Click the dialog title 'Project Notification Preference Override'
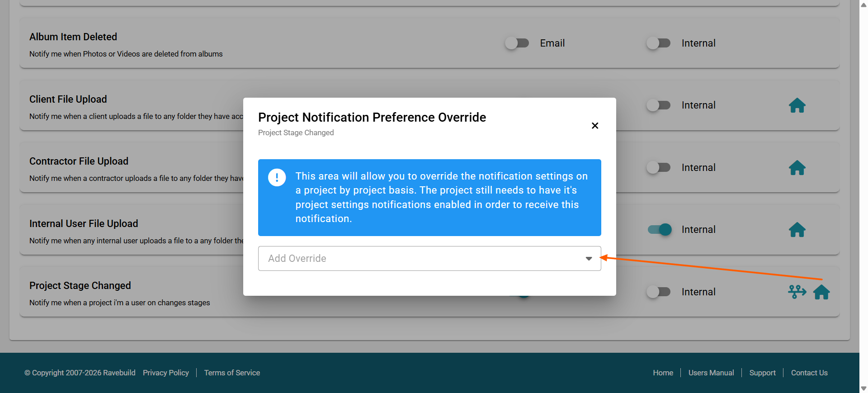868x393 pixels. (372, 117)
